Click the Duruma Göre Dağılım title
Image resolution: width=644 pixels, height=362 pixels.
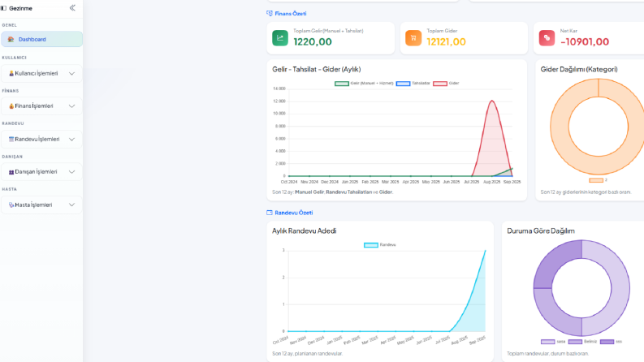(x=541, y=231)
